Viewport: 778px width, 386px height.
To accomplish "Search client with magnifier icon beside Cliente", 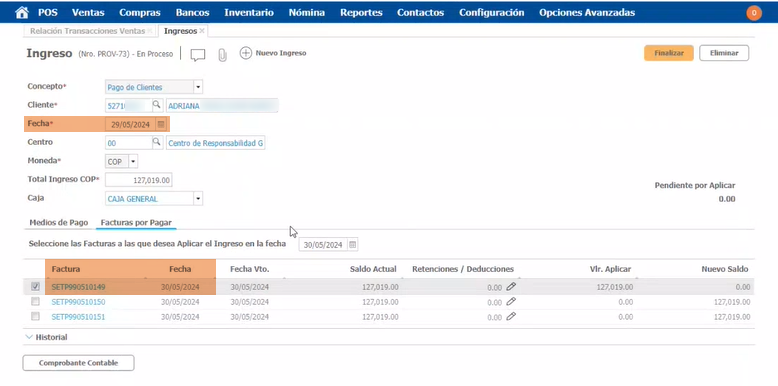I will click(x=157, y=105).
